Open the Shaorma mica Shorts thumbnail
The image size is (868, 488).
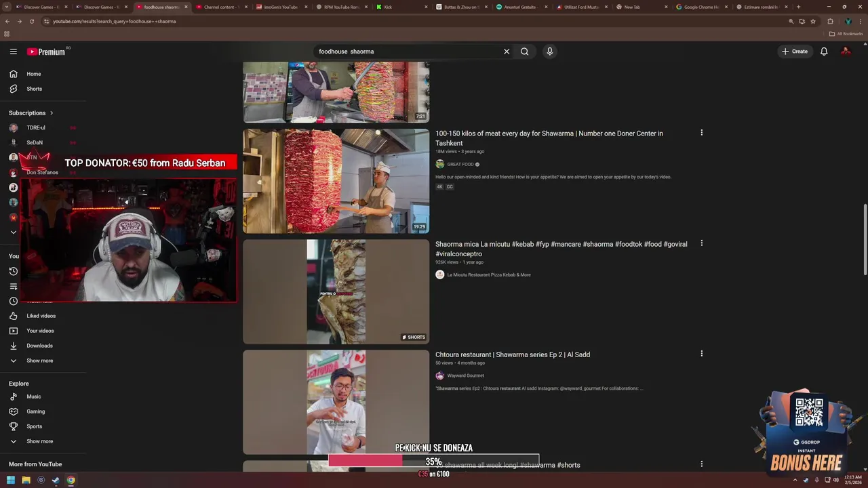(336, 291)
